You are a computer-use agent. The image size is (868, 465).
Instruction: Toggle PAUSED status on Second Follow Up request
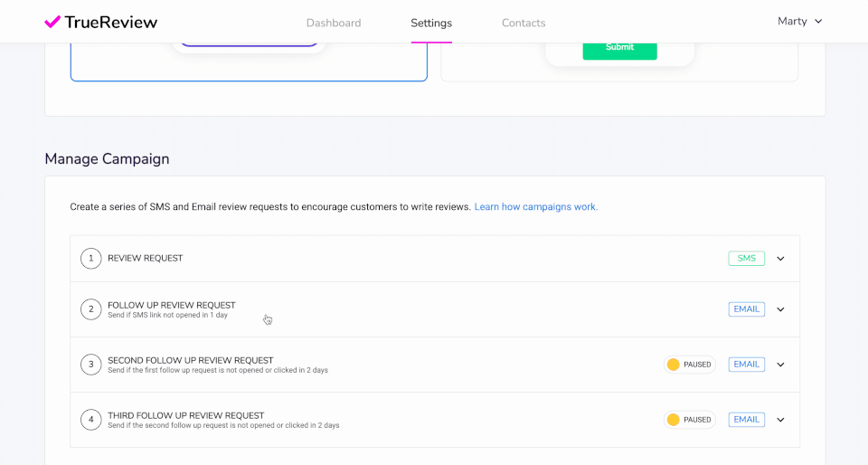[689, 365]
